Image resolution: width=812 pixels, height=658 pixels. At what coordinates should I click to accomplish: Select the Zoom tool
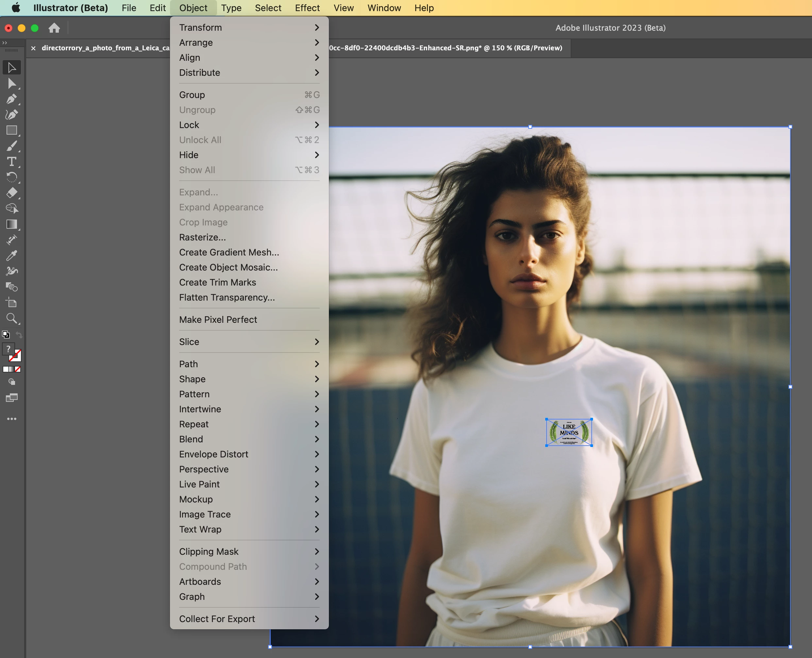11,319
